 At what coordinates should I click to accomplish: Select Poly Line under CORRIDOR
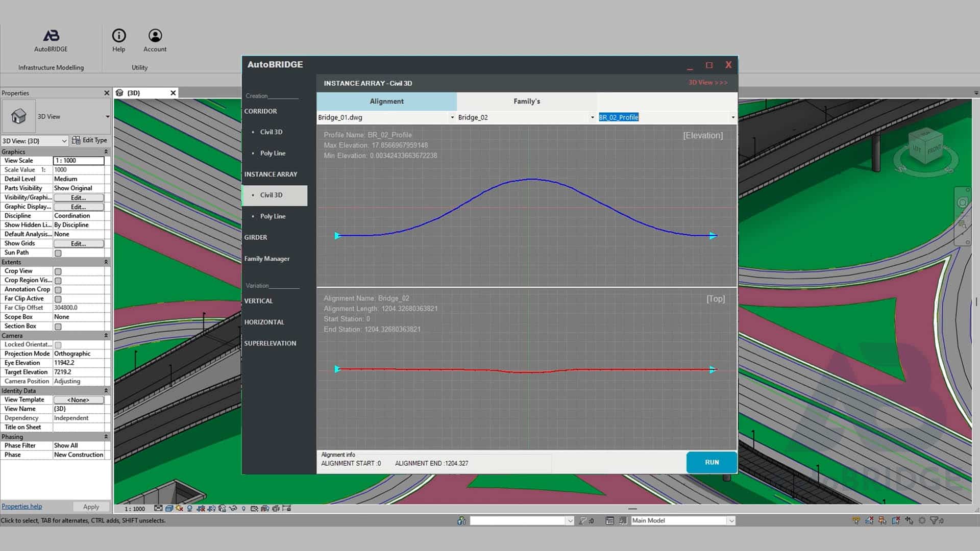tap(274, 153)
